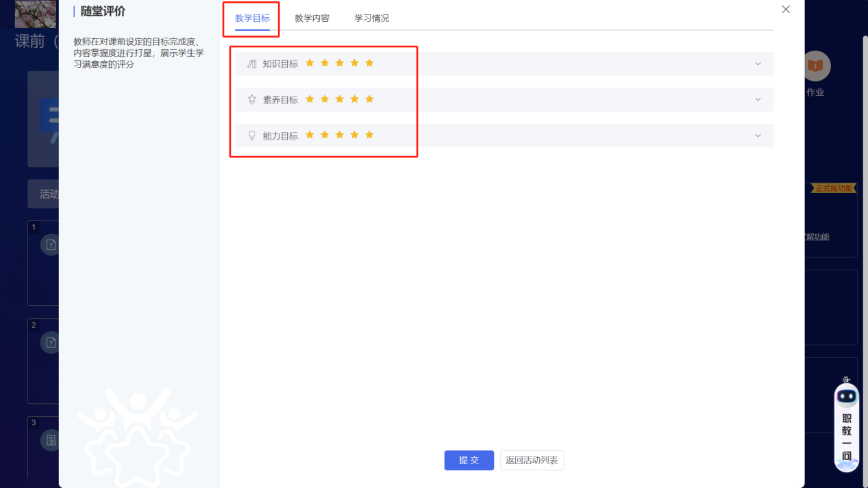Rate 知识目标 with the fifth star
The image size is (868, 488).
coord(369,62)
